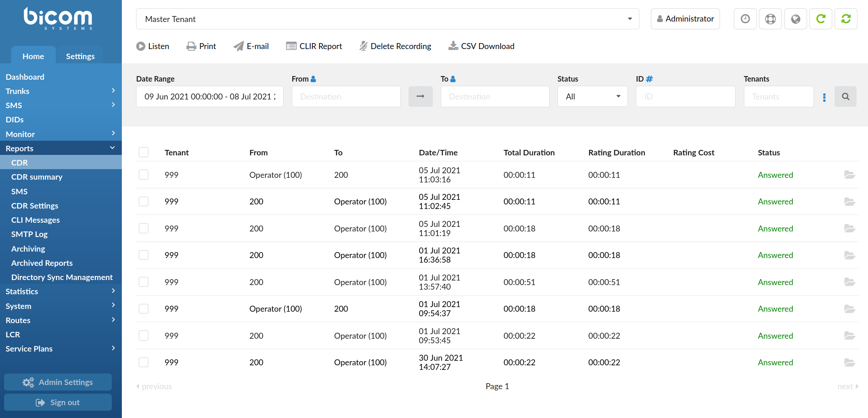Click the clock icon in top bar
Screen dimensions: 868x418
745,19
